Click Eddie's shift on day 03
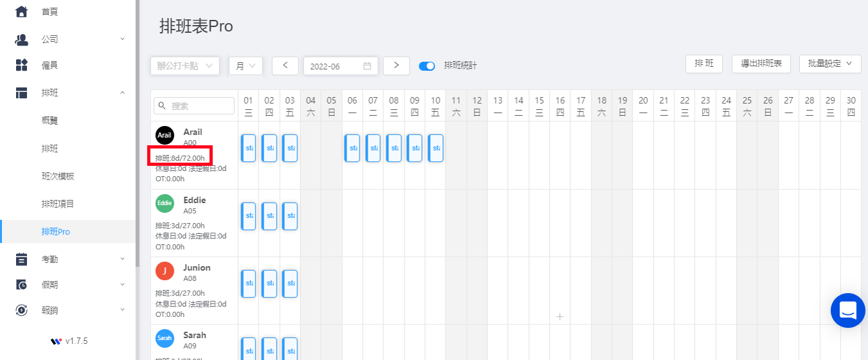The height and width of the screenshot is (360, 868). click(x=290, y=216)
